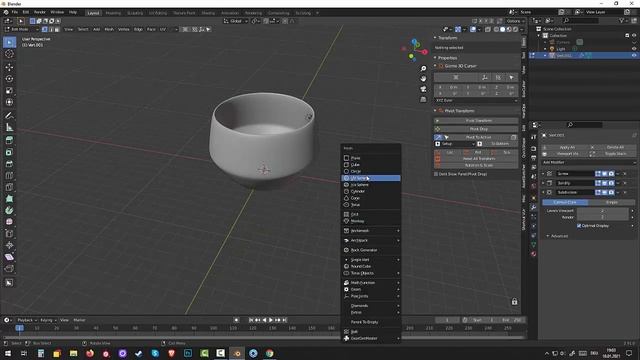This screenshot has width=640, height=360.
Task: Open the XYZ Euler rotation mode dropdown
Action: click(476, 100)
